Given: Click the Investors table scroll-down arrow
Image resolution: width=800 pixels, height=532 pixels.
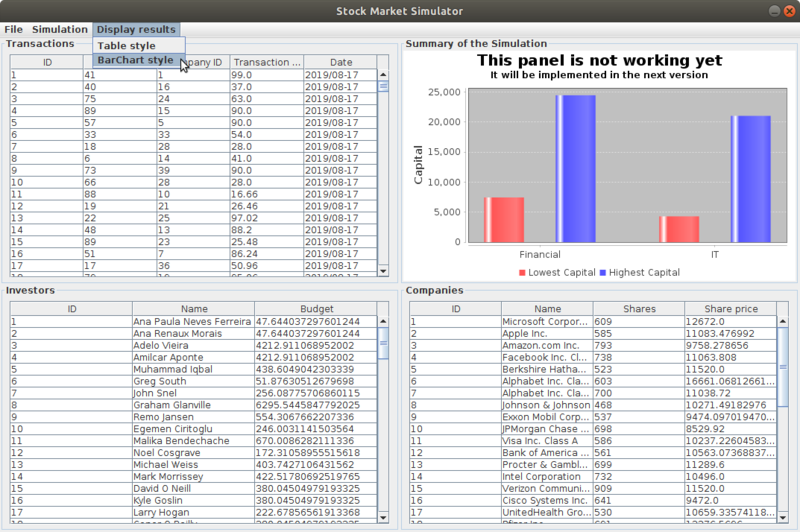Looking at the screenshot, I should (x=383, y=513).
